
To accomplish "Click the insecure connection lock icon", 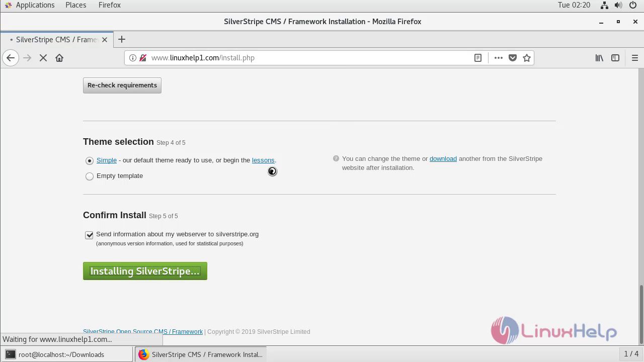I will click(x=142, y=58).
